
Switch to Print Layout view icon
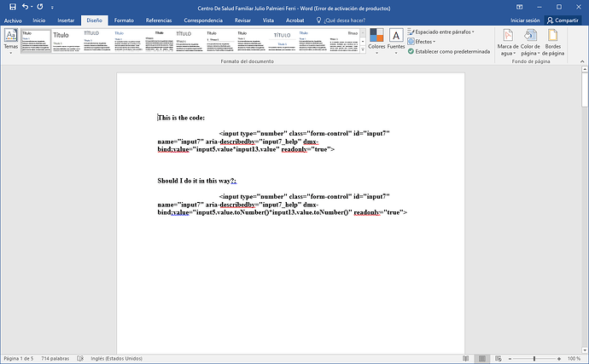point(482,358)
